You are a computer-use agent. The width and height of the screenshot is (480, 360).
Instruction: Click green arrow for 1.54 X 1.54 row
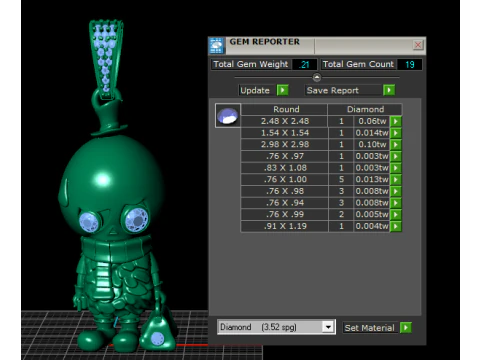pyautogui.click(x=395, y=133)
